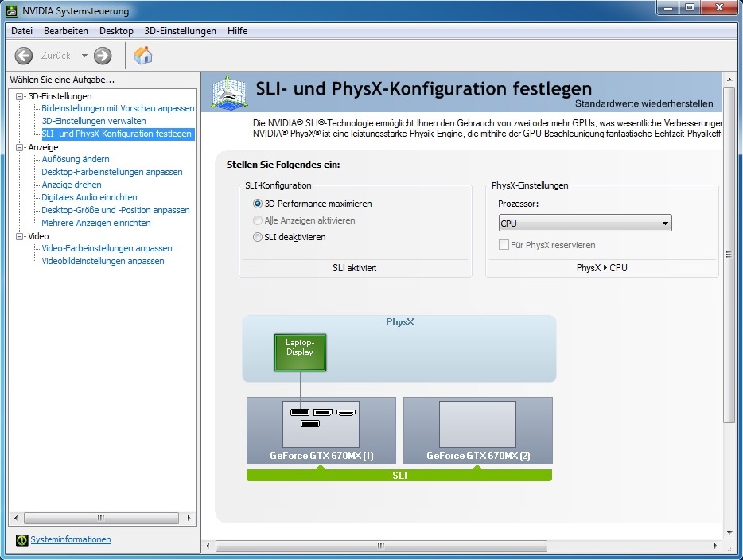Image resolution: width=743 pixels, height=560 pixels.
Task: Open Anzeige drehen
Action: click(x=72, y=185)
